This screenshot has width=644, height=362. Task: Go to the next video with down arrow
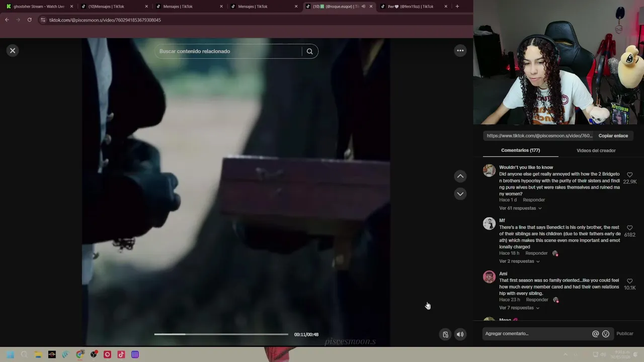[460, 194]
